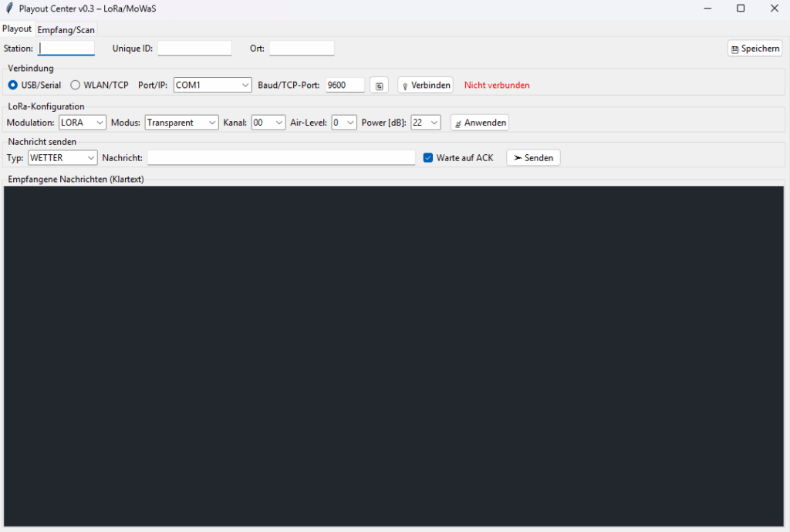Click the small icon button next to Baud/TCP-Port
This screenshot has height=532, width=790.
(x=379, y=86)
